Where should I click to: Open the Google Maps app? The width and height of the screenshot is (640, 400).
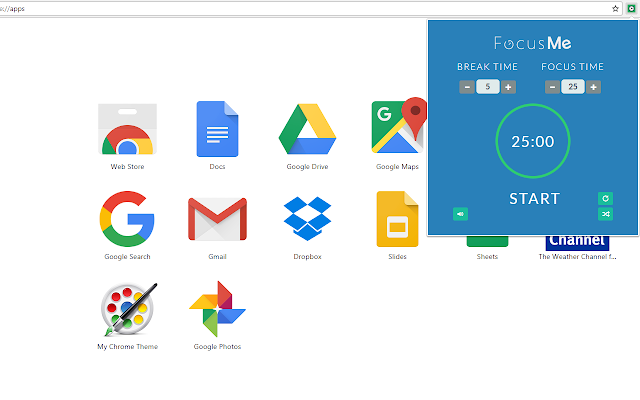tap(399, 126)
